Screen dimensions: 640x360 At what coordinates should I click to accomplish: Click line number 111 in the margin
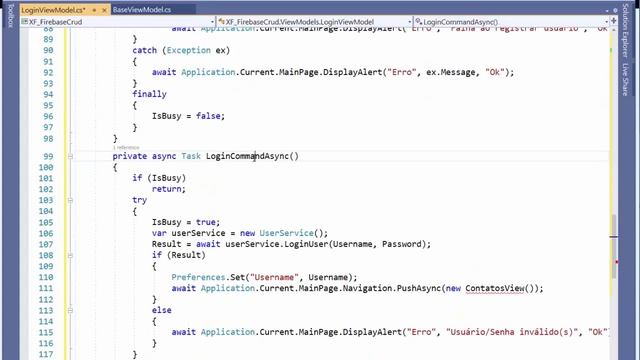(x=46, y=289)
